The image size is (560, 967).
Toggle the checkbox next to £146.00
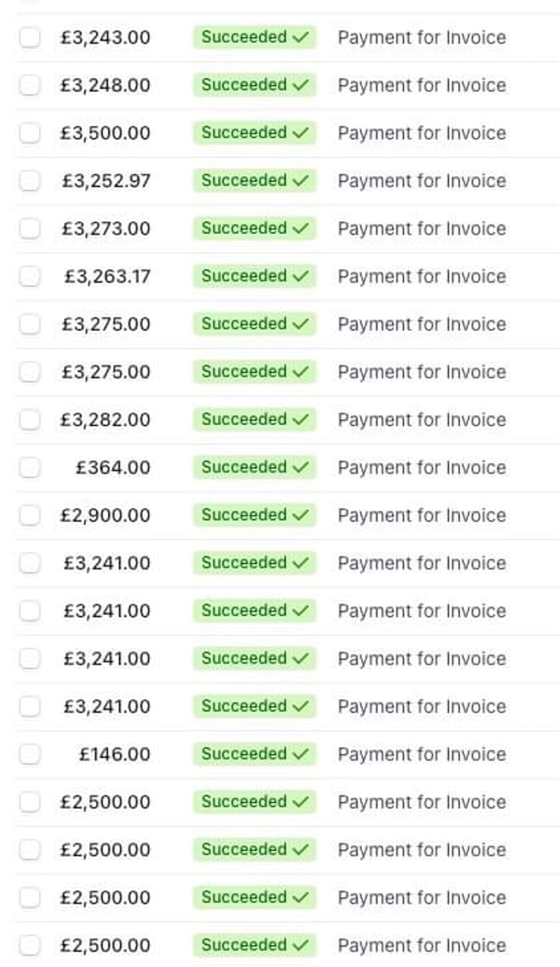pos(30,754)
